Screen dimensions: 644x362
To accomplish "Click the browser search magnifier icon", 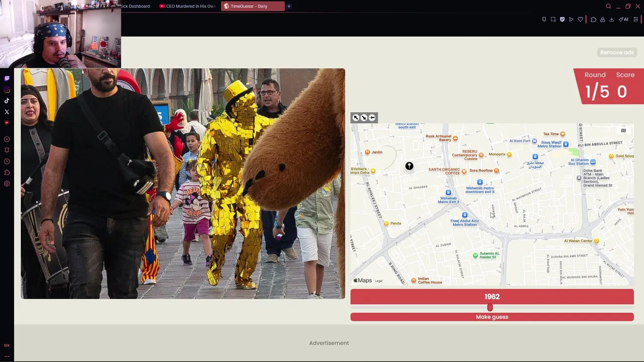I will pos(608,6).
